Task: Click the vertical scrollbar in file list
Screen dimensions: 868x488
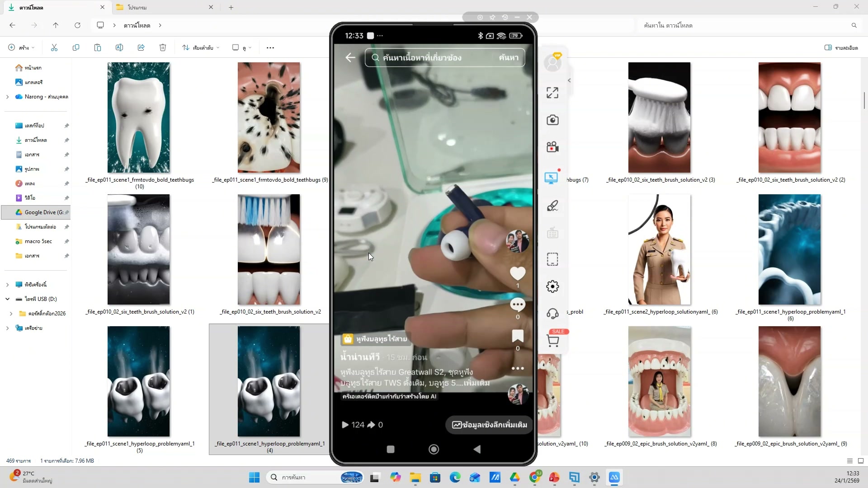Action: (864, 100)
